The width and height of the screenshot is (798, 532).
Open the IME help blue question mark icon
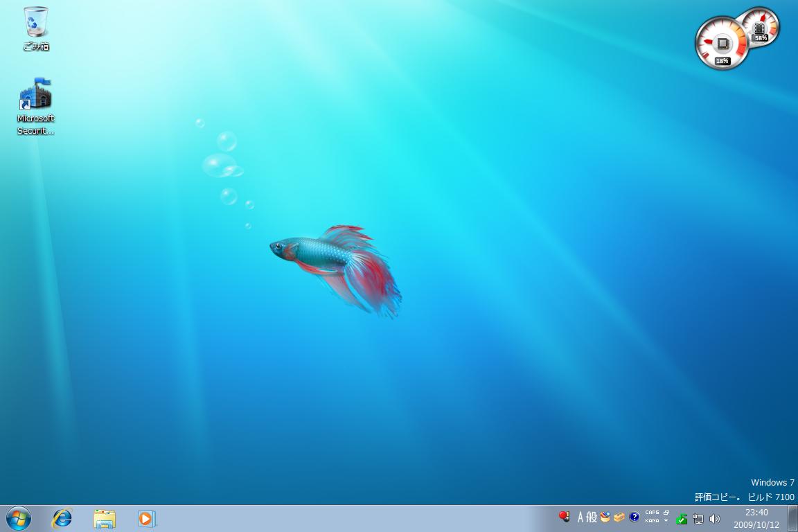[x=634, y=517]
